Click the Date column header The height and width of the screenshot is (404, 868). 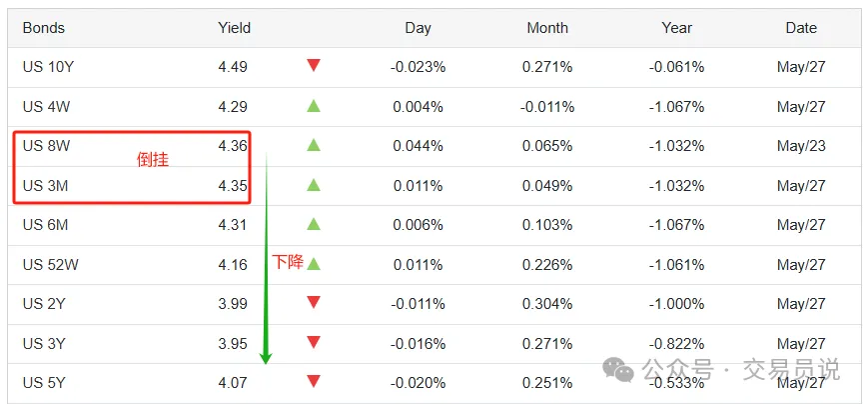pos(801,28)
